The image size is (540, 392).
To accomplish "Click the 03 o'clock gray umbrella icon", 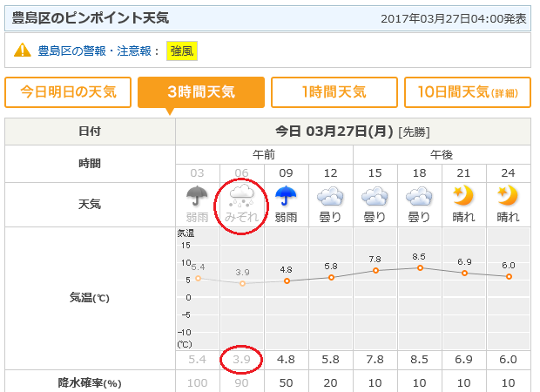I will (x=198, y=196).
